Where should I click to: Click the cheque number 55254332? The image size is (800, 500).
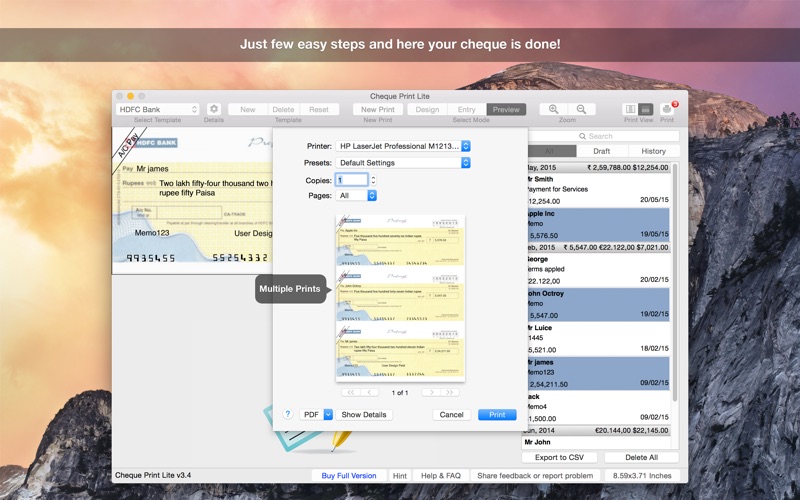(240, 258)
